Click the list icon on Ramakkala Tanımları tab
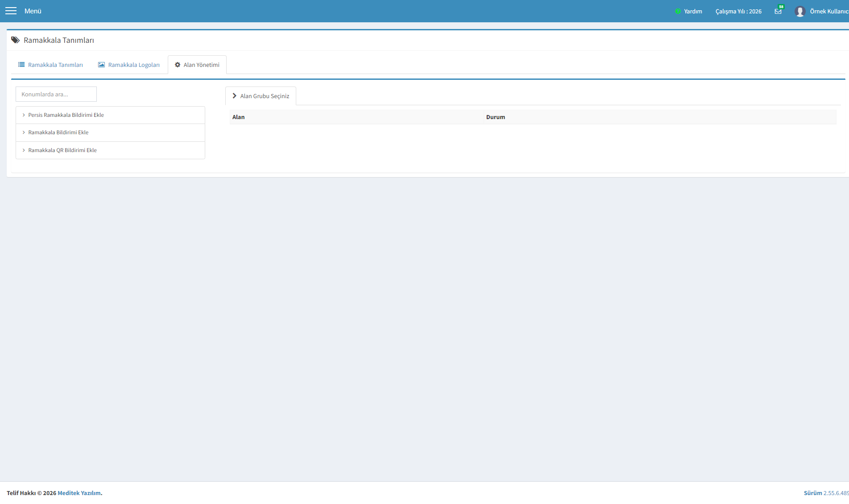 [21, 65]
